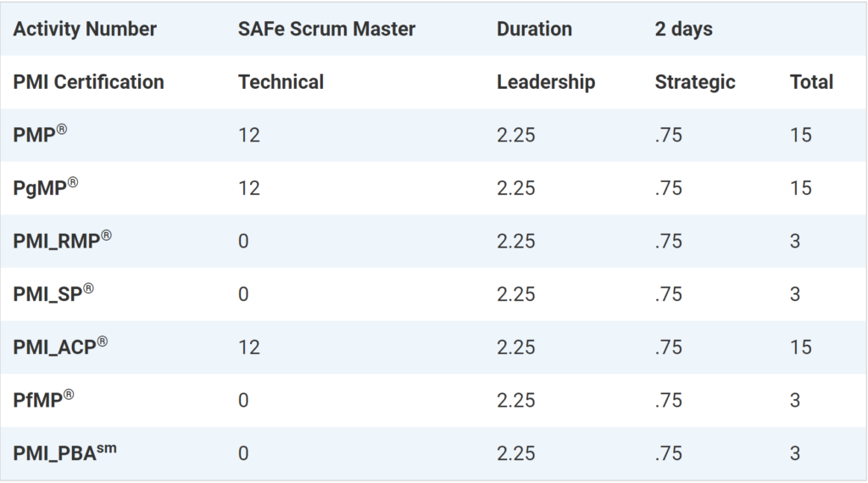Click the Activity Number header cell
868x483 pixels.
85,29
